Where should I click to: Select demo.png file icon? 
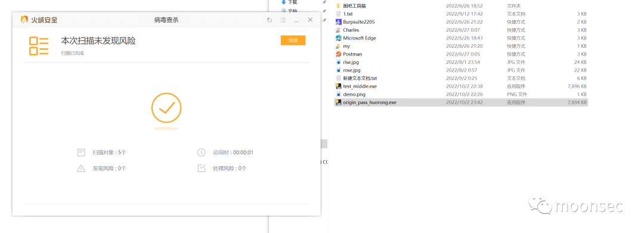(x=339, y=94)
